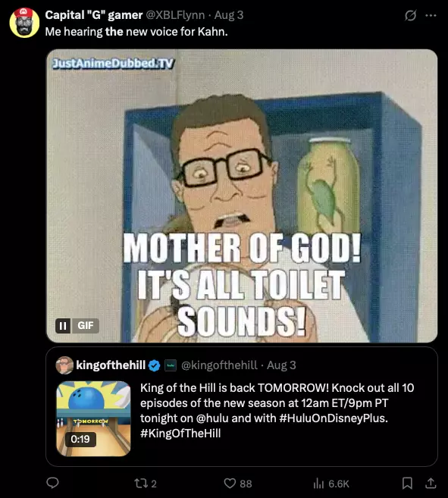Image resolution: width=448 pixels, height=498 pixels.
Task: Play the quoted 0:19 bowling video
Action: pyautogui.click(x=93, y=418)
